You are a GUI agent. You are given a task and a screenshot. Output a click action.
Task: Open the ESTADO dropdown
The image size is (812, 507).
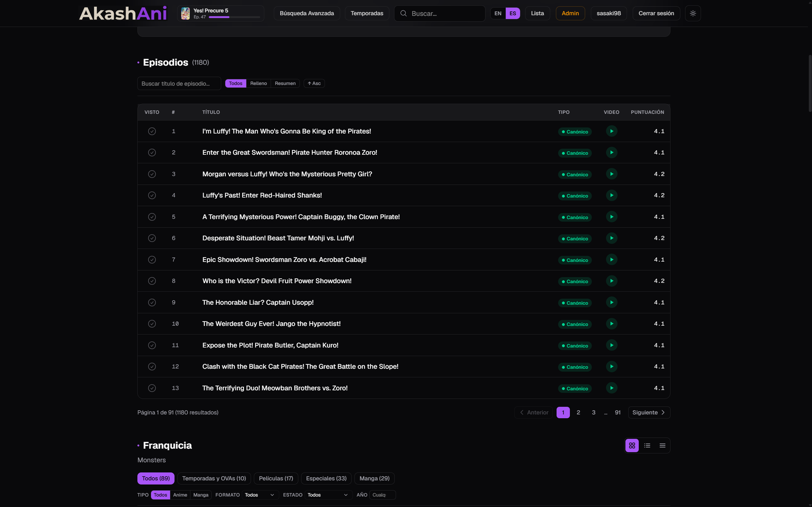[x=328, y=495]
